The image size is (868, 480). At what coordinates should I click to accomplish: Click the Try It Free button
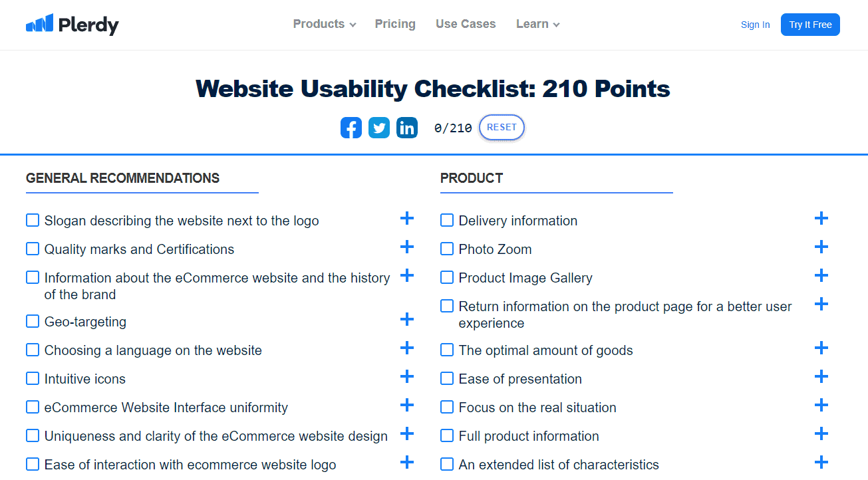click(810, 25)
